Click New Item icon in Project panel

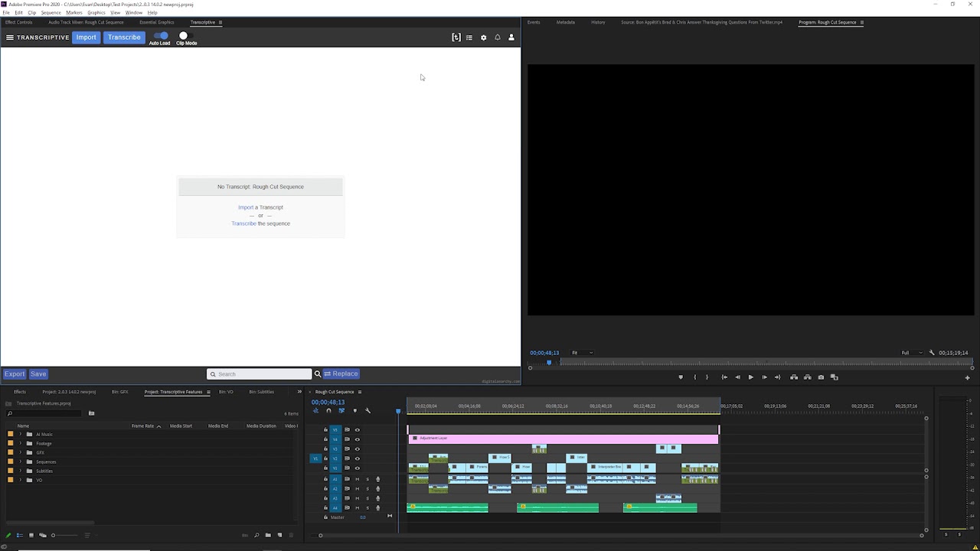pyautogui.click(x=279, y=535)
